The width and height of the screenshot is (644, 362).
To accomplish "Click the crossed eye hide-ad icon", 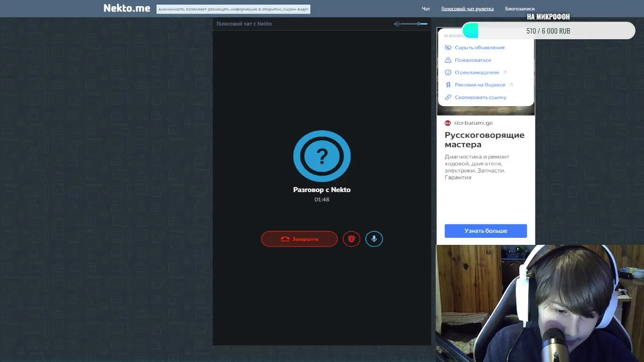I will pyautogui.click(x=448, y=48).
